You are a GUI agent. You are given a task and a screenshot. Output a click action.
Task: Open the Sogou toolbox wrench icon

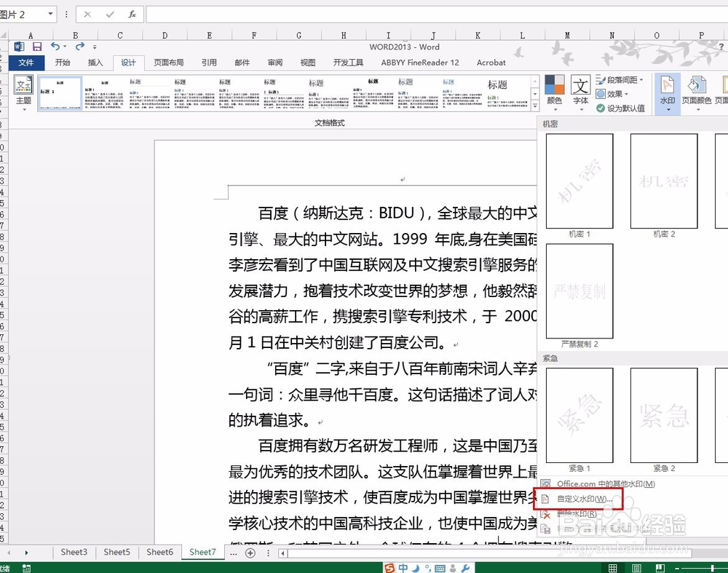pos(465,569)
